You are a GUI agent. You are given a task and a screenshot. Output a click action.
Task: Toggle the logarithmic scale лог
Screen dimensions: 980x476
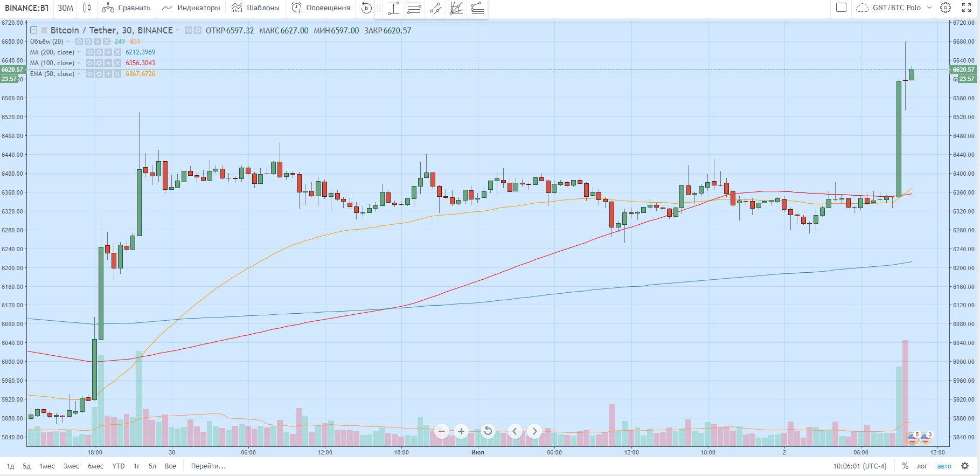coord(922,466)
